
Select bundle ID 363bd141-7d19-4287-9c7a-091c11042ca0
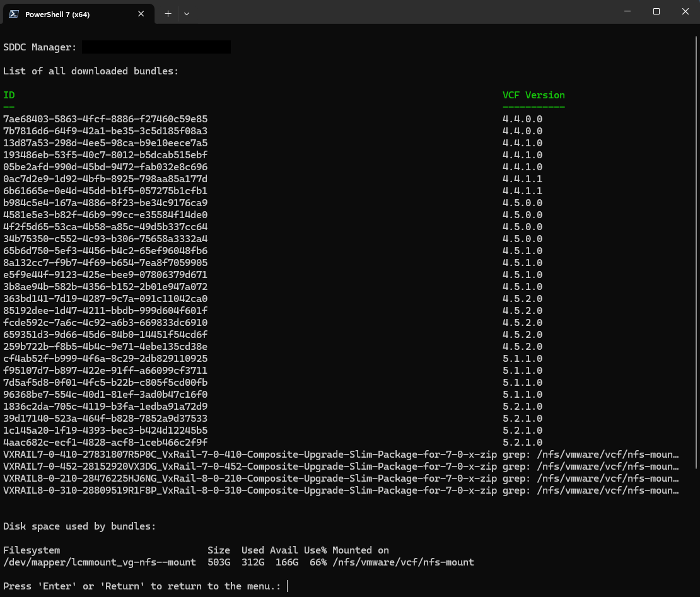pyautogui.click(x=105, y=299)
